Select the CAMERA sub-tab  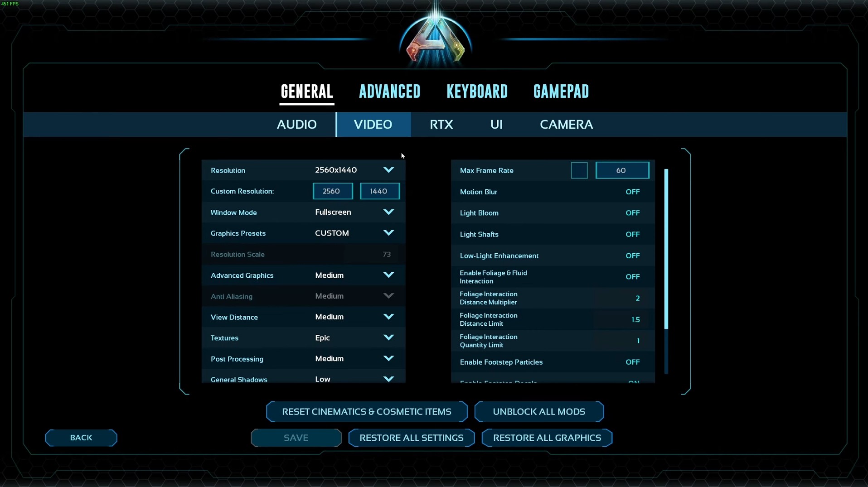click(x=566, y=125)
